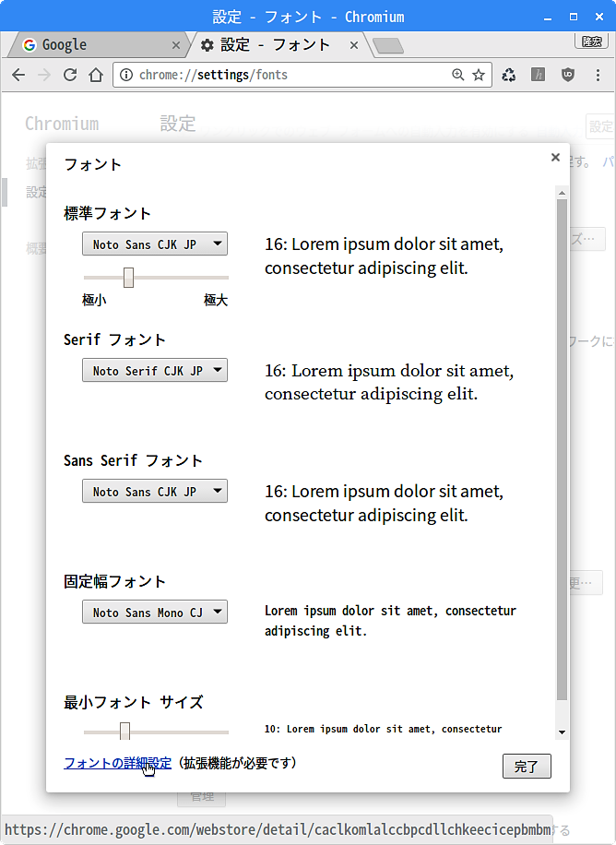
Task: Click the フォントの詳細設定 link
Action: click(x=117, y=763)
